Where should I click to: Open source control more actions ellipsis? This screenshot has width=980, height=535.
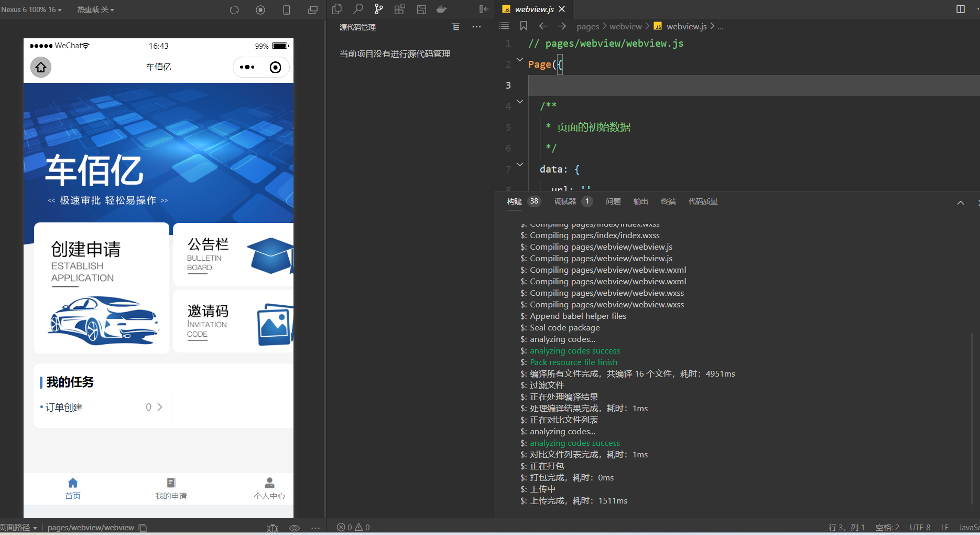click(x=476, y=27)
